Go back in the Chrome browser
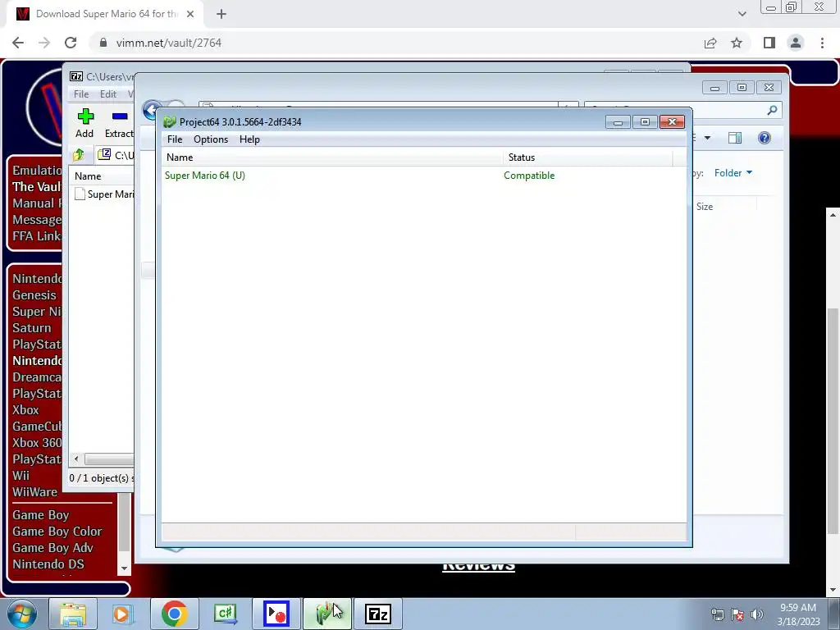Screen dimensions: 840x630 [x=18, y=43]
